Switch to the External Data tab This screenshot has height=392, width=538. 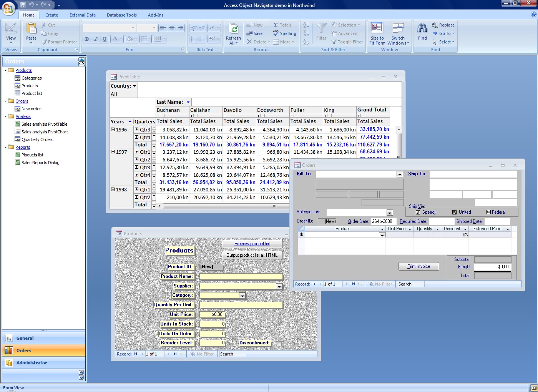(x=83, y=15)
